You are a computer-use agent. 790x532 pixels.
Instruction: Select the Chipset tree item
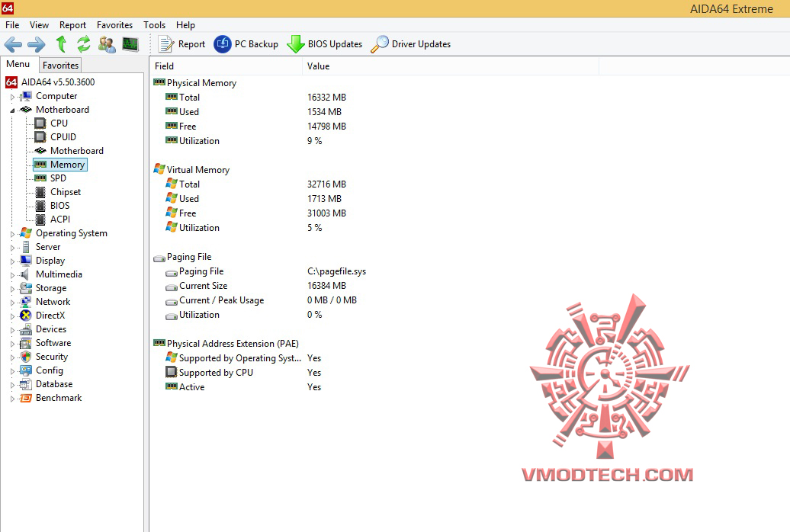(x=66, y=192)
